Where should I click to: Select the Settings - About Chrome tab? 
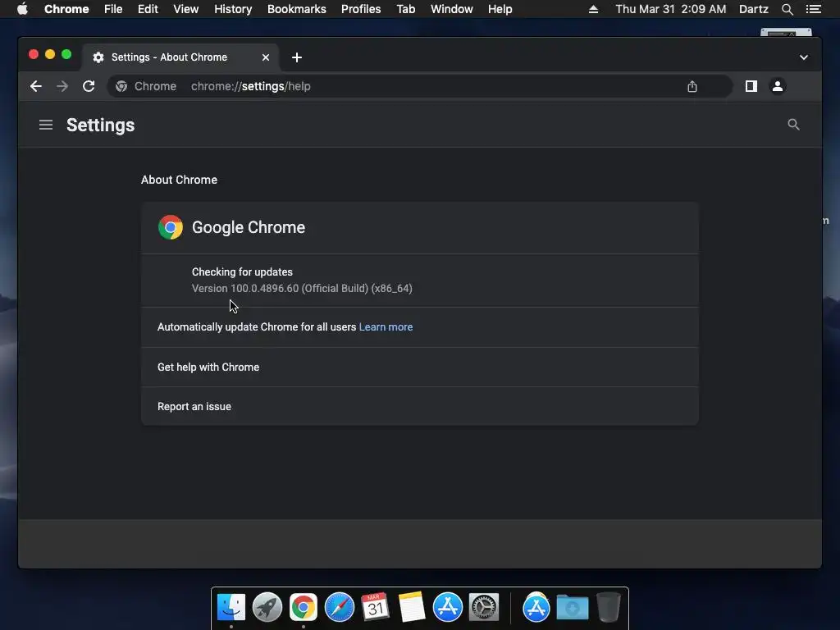click(180, 57)
